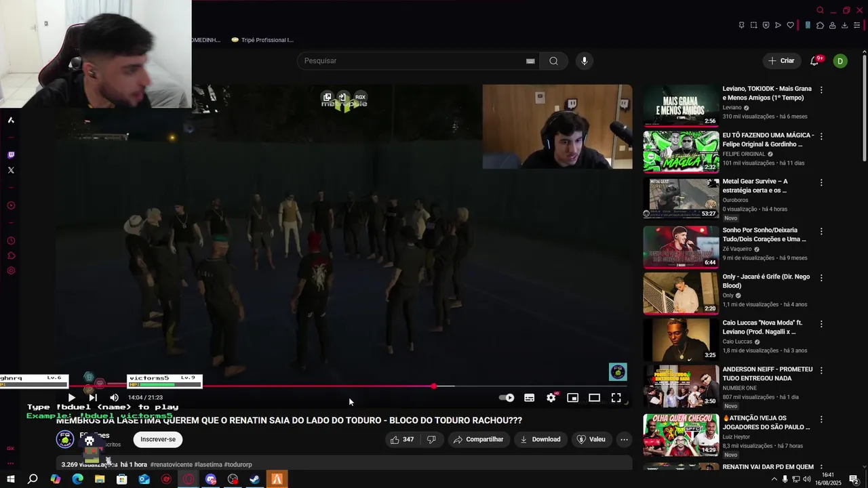
Task: Click the red progress bar scrubber
Action: 434,386
